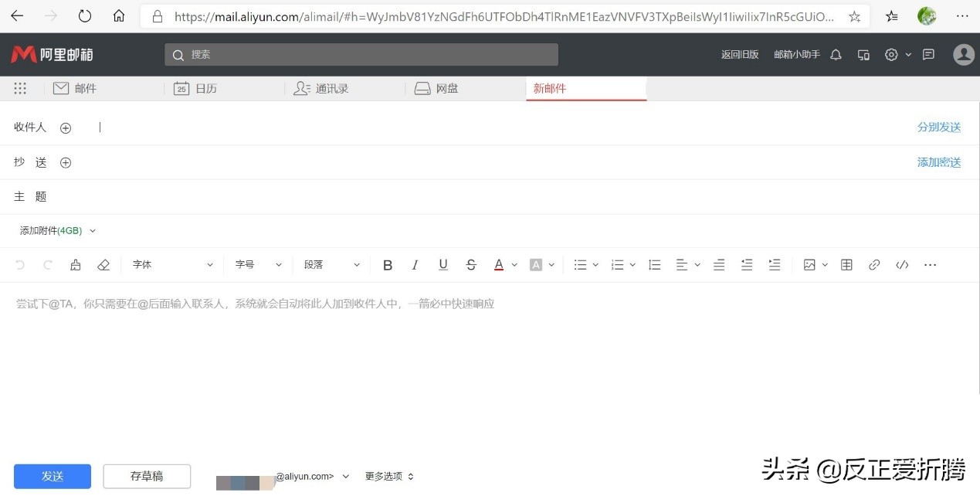Toggle italic formatting
Image resolution: width=980 pixels, height=496 pixels.
pyautogui.click(x=415, y=264)
